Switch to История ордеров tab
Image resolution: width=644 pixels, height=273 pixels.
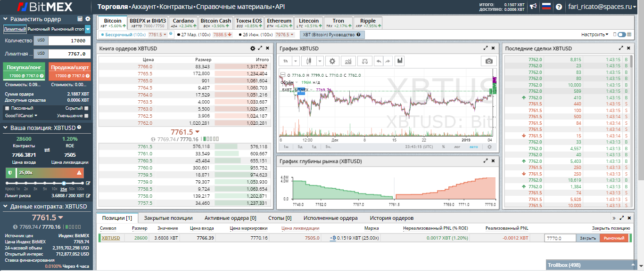coord(392,218)
